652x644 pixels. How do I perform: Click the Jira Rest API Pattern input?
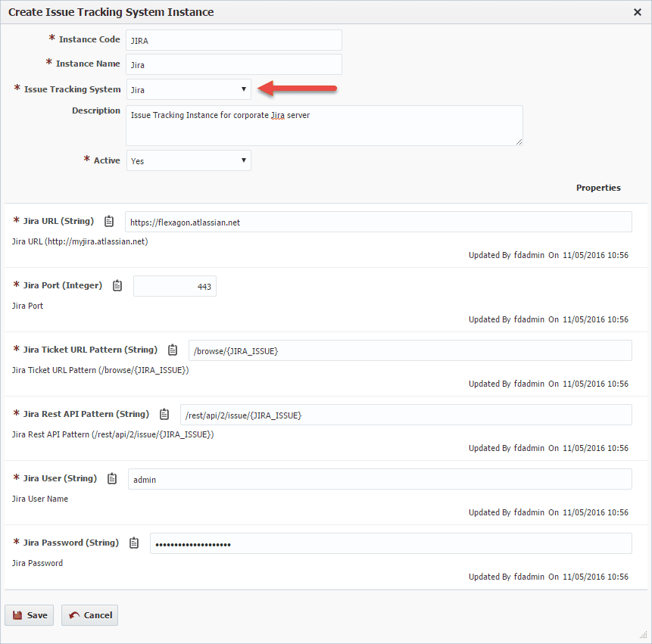coord(406,415)
